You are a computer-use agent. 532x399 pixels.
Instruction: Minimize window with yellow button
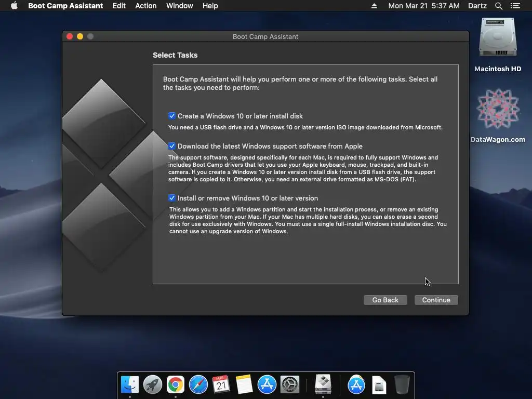(80, 36)
